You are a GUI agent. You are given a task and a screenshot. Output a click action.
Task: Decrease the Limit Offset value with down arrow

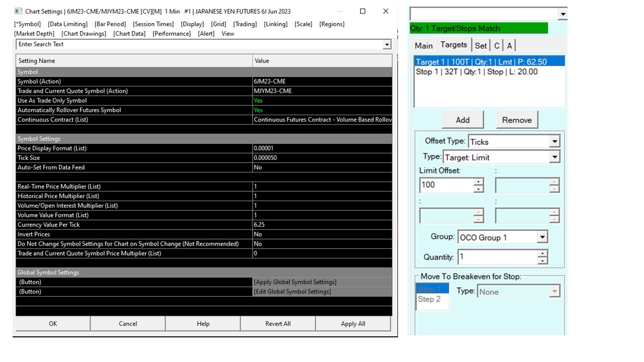click(478, 189)
